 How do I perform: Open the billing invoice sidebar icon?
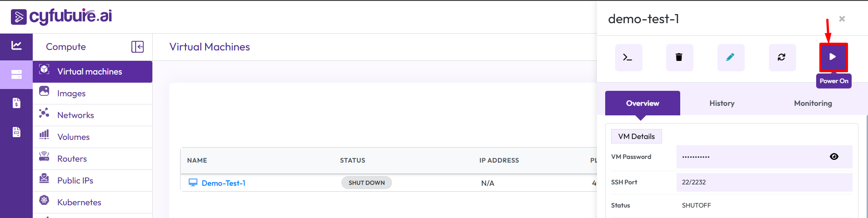click(x=16, y=103)
